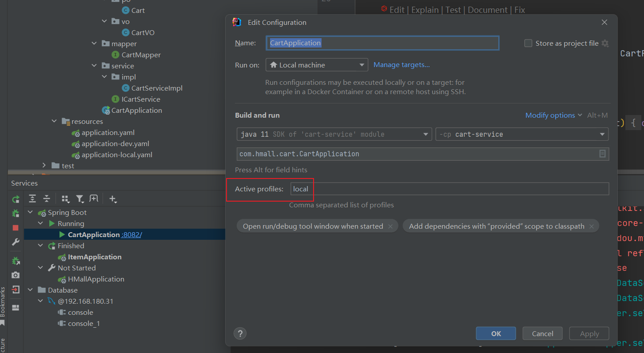This screenshot has width=644, height=353.
Task: Open the Modify options dropdown
Action: (x=553, y=115)
